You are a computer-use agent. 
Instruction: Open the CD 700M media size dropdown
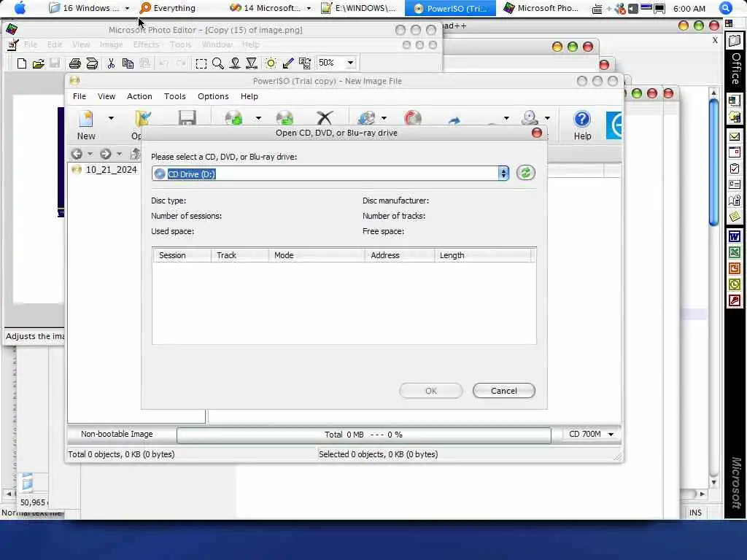591,435
